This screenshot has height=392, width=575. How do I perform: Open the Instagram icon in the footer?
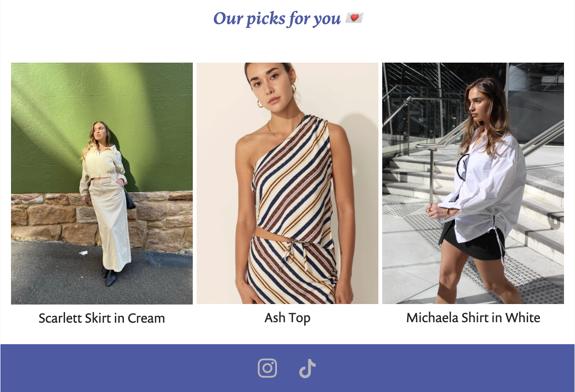(267, 368)
